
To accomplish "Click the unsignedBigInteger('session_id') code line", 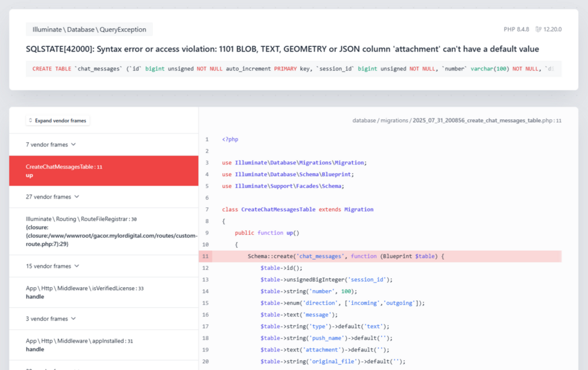I will (326, 280).
